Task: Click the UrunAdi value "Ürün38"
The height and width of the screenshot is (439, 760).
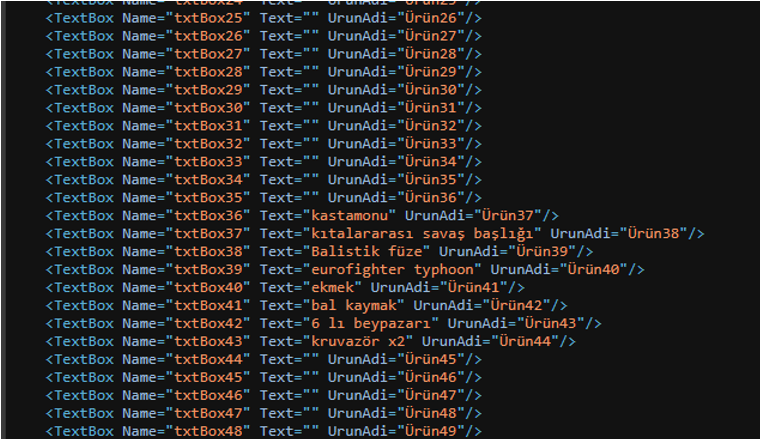Action: [x=653, y=234]
